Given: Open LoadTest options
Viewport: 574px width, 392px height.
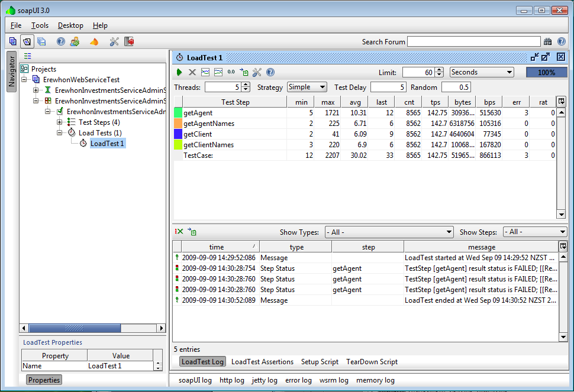Looking at the screenshot, I should [257, 72].
